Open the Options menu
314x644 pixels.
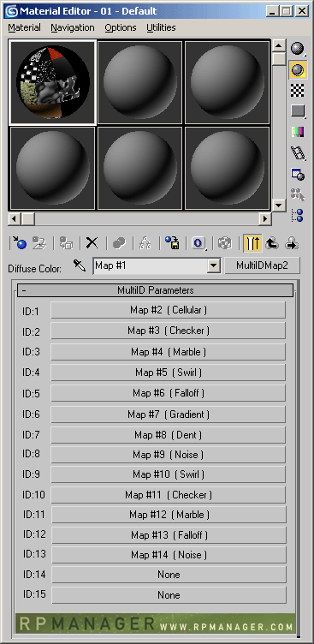click(121, 27)
